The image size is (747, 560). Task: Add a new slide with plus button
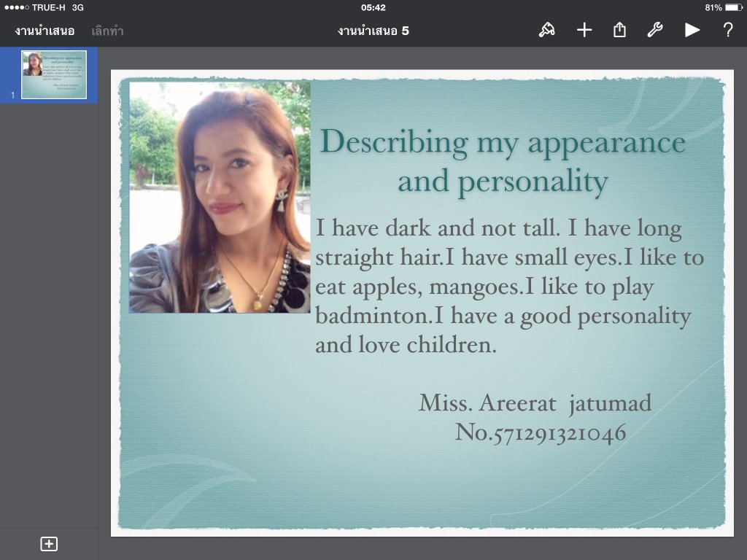(49, 544)
